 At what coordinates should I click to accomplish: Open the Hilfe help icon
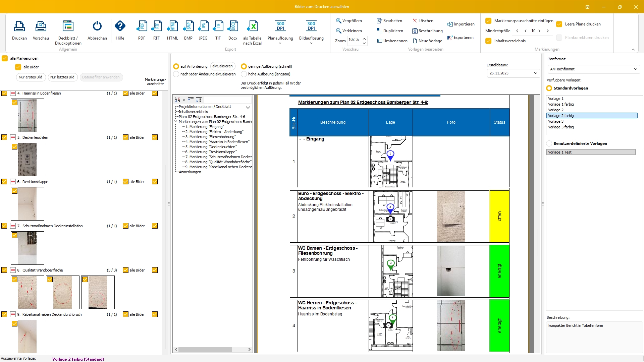pyautogui.click(x=120, y=26)
